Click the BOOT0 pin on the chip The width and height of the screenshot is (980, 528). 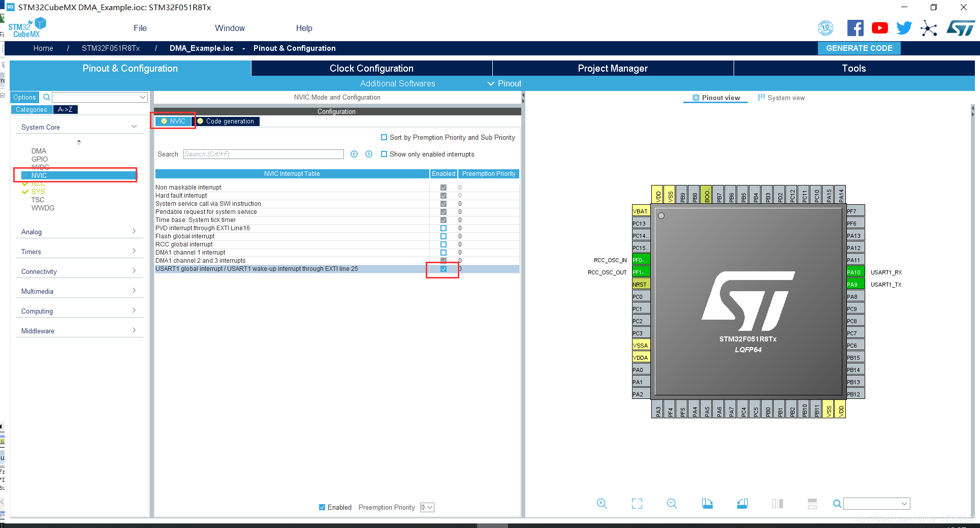tap(707, 195)
